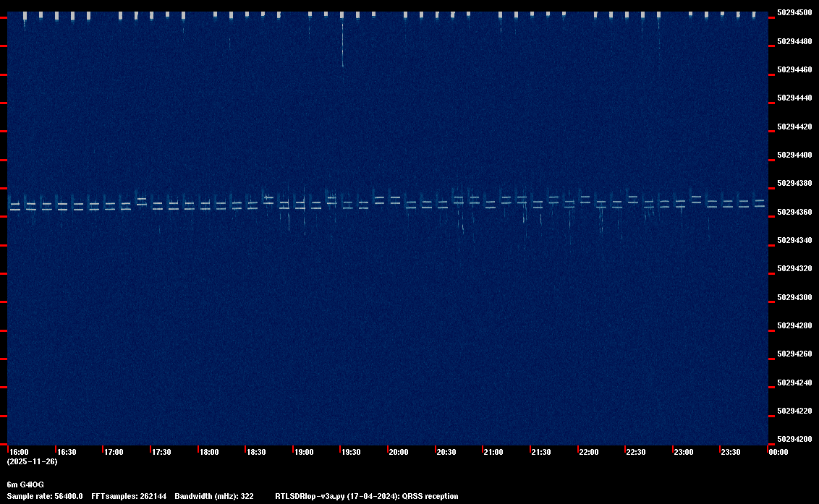Click the 50294460 frequency label
The width and height of the screenshot is (819, 504).
pyautogui.click(x=794, y=69)
